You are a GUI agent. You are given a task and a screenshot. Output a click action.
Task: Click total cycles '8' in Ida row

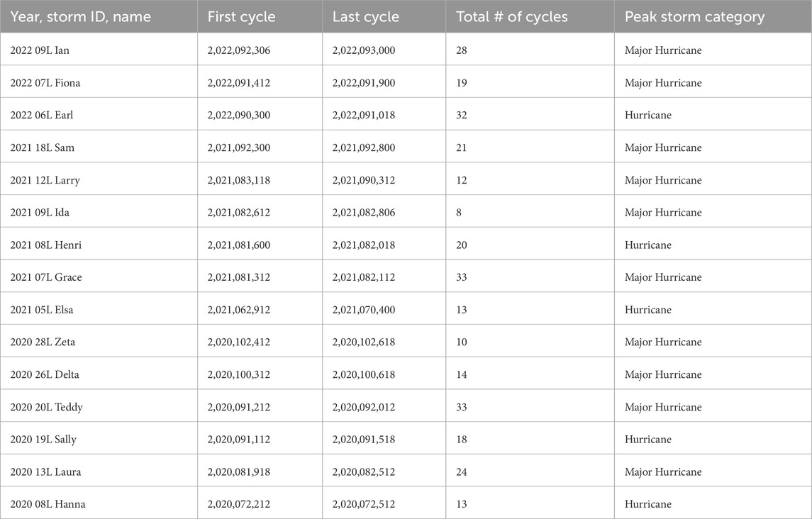point(459,213)
